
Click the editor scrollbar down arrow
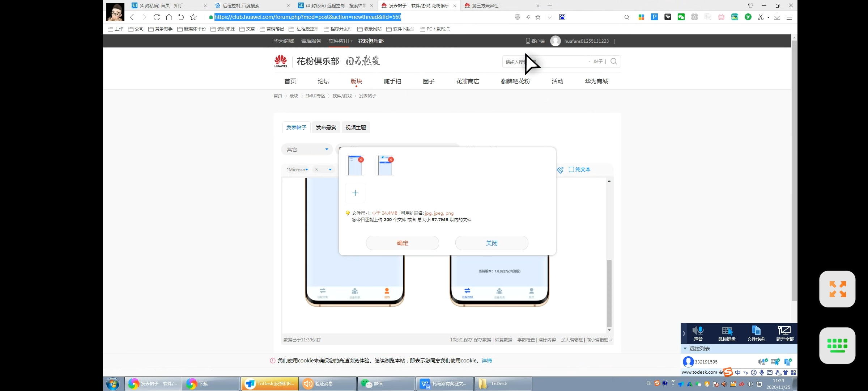[609, 330]
